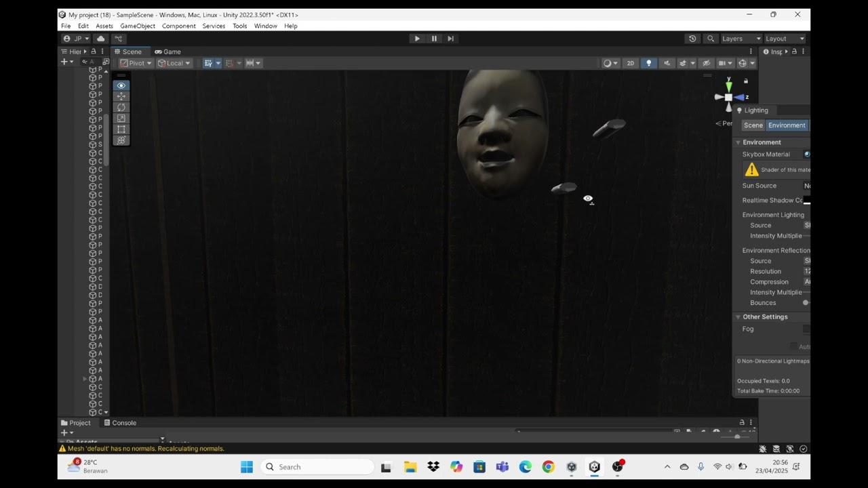
Task: Collapse Other Settings section
Action: [738, 317]
